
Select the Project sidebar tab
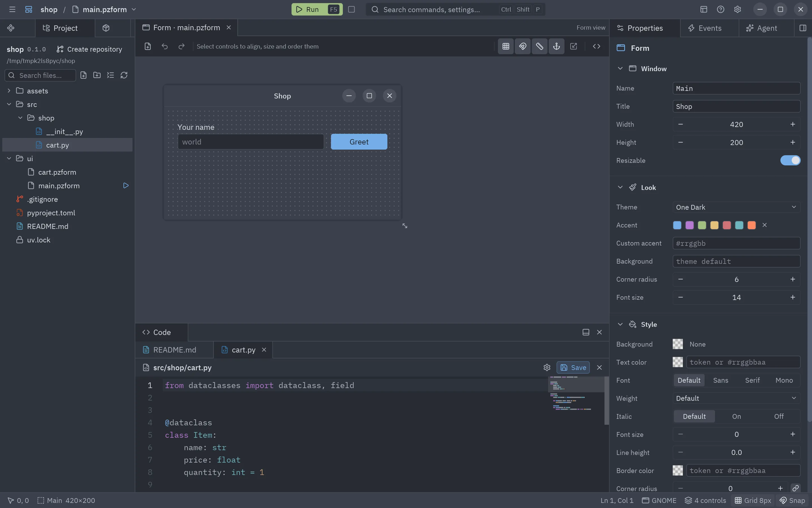tap(65, 28)
